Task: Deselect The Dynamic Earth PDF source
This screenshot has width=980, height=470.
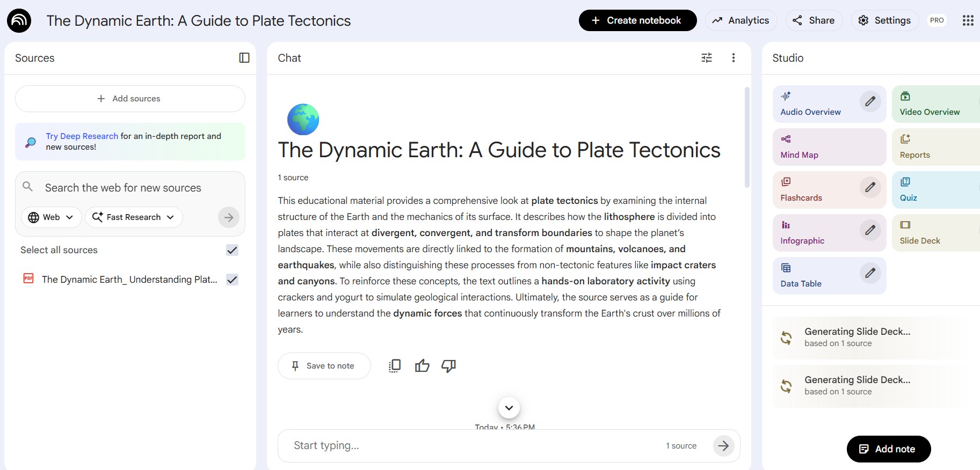Action: click(x=231, y=280)
